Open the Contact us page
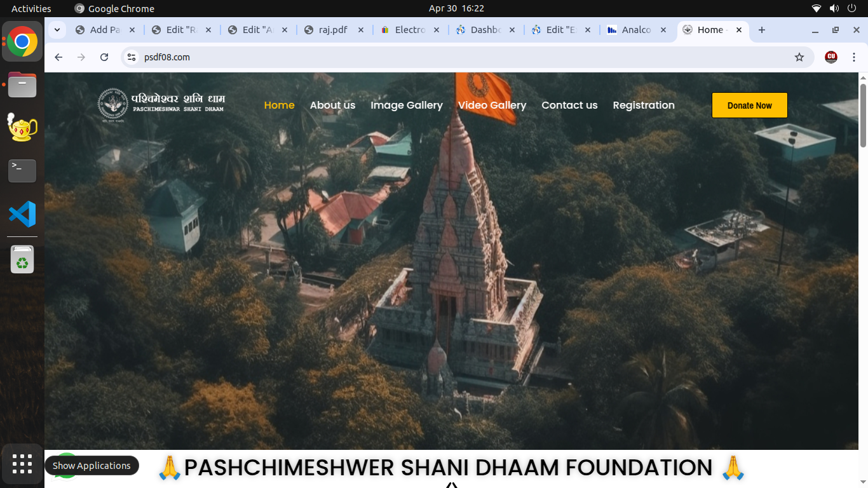Screen dimensions: 868x488 point(569,105)
